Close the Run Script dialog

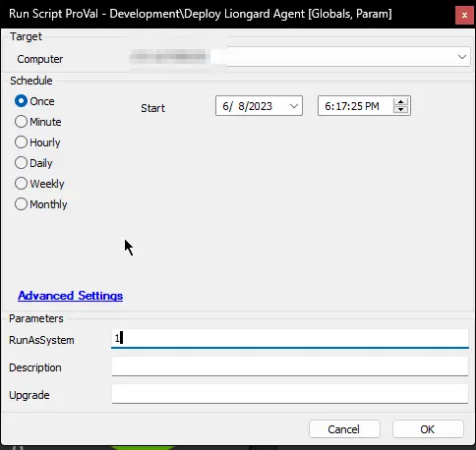click(x=464, y=15)
